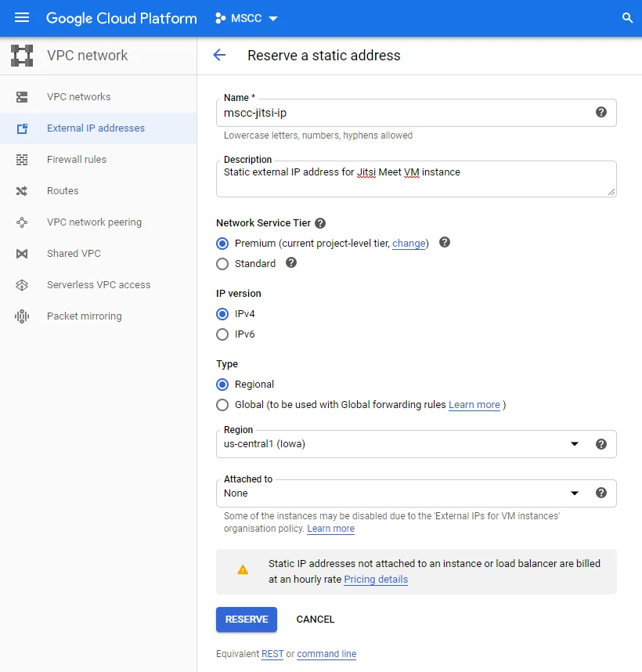Open help for the Attached to field
The height and width of the screenshot is (672, 642).
pos(601,493)
